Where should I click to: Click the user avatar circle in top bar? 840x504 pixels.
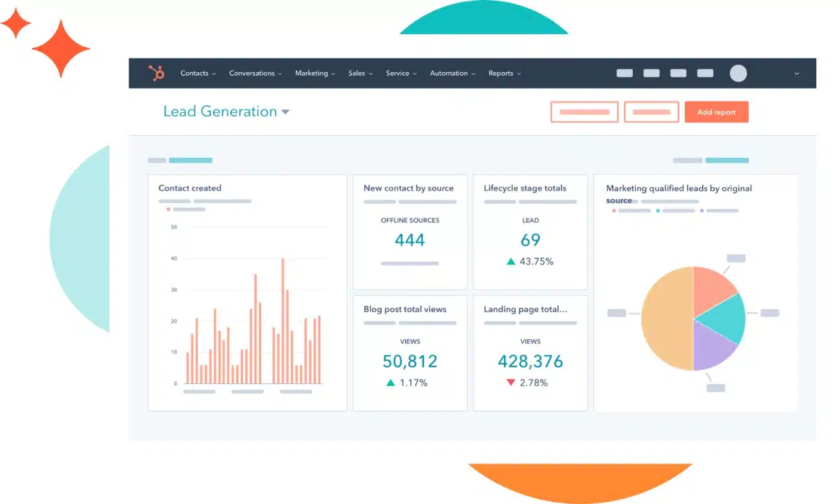[x=738, y=73]
